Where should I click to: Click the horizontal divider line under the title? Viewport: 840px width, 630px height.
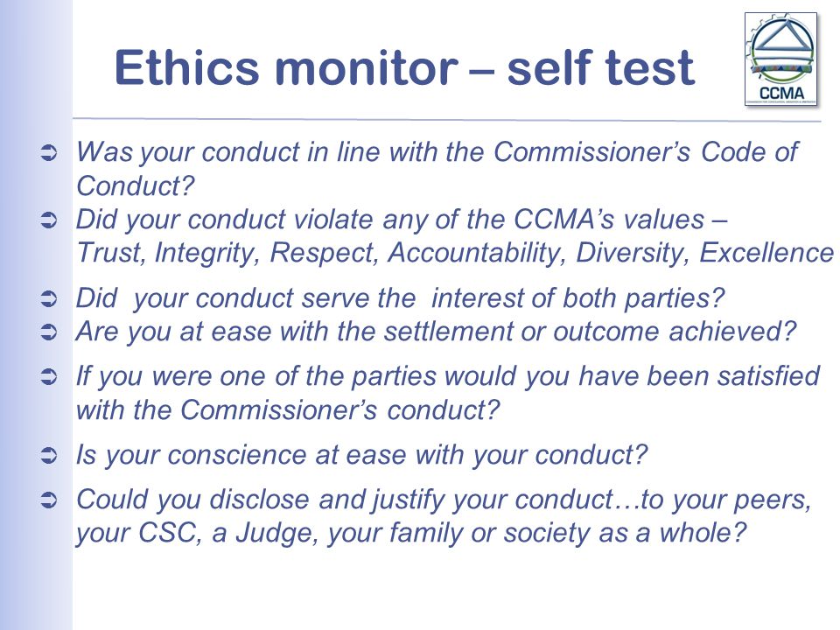(447, 120)
